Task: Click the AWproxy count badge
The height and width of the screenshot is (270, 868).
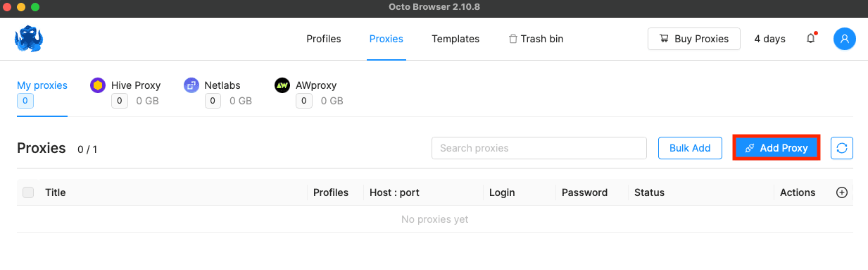Action: pyautogui.click(x=303, y=101)
